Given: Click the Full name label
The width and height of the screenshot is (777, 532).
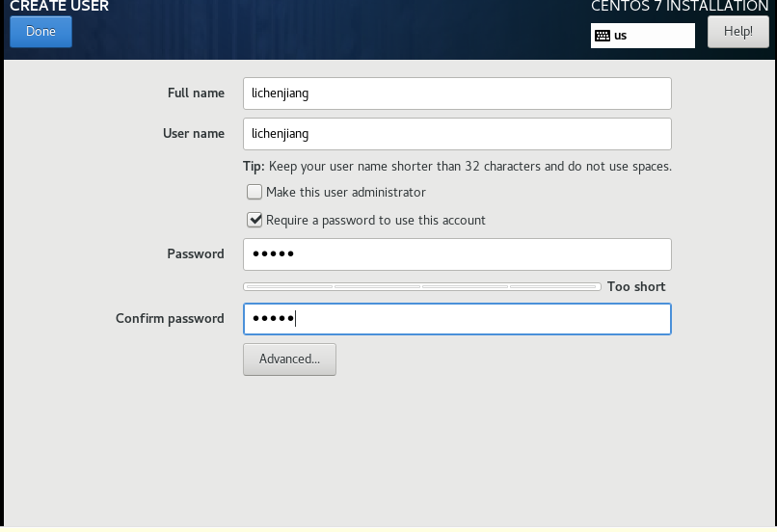Looking at the screenshot, I should (196, 93).
